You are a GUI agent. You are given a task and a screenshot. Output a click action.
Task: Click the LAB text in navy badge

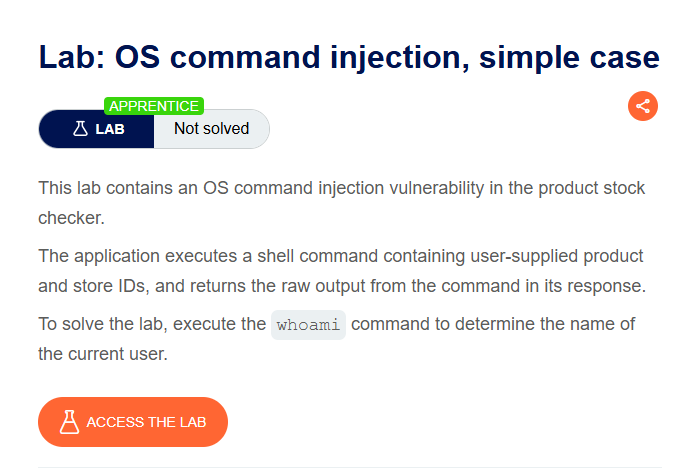pos(110,129)
